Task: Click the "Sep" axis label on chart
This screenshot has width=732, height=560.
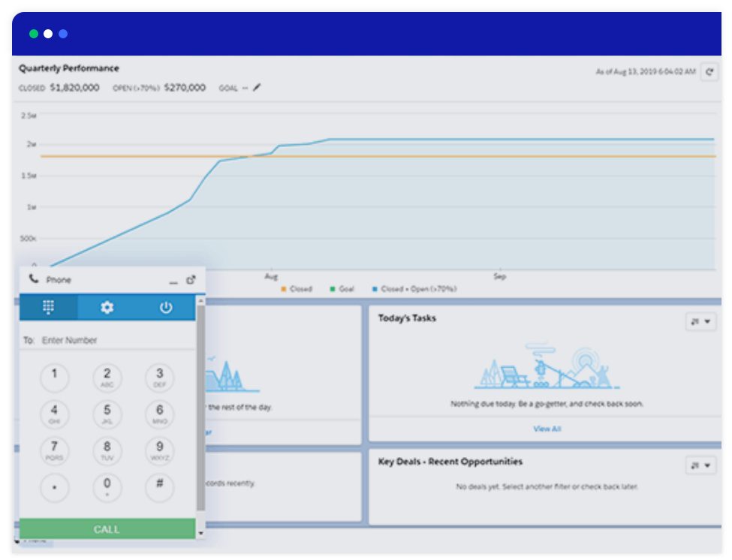Action: (500, 276)
